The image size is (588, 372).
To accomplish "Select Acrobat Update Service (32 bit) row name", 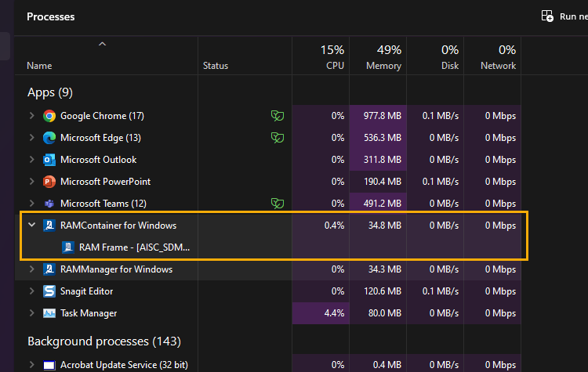I will pyautogui.click(x=124, y=365).
